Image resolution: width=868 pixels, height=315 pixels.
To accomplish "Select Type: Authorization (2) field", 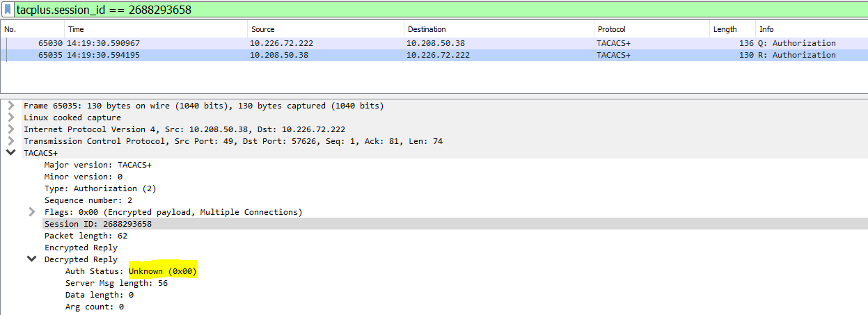I will tap(100, 188).
